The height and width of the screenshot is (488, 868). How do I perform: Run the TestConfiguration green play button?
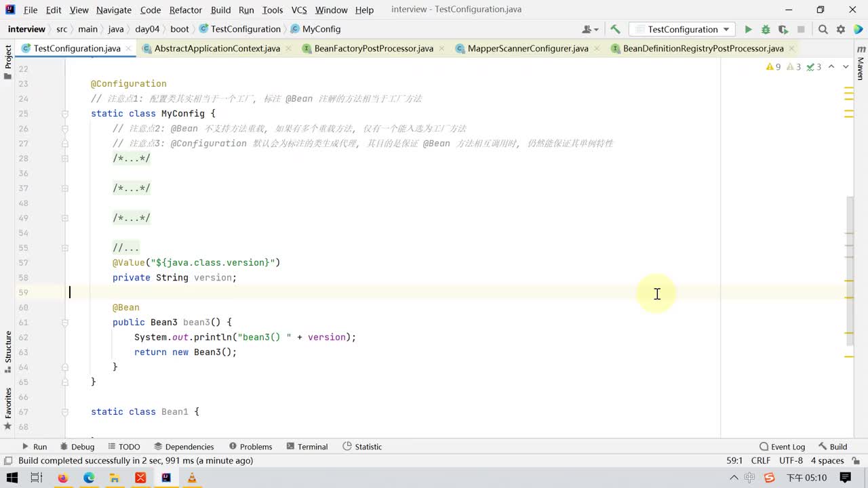click(x=748, y=29)
